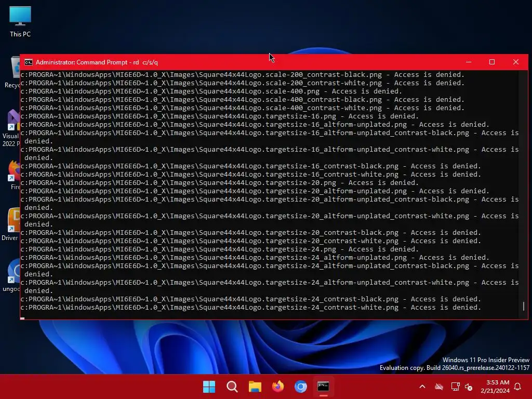
Task: Open the Windows Start menu
Action: click(x=209, y=387)
